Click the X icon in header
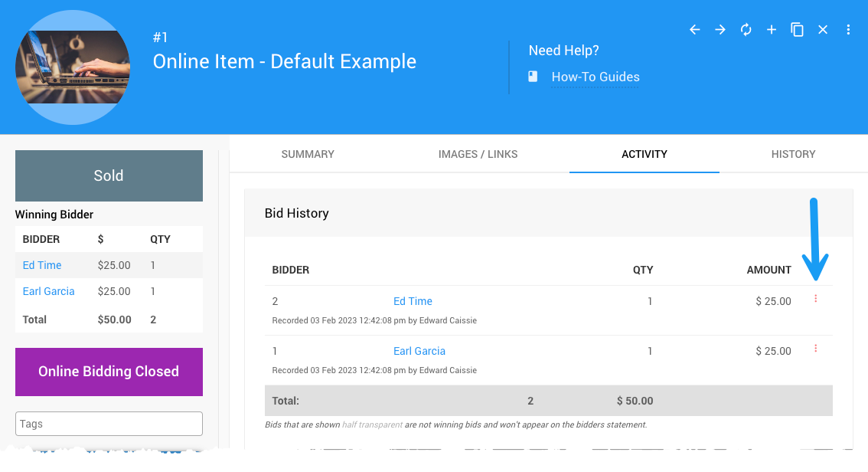 [x=823, y=30]
